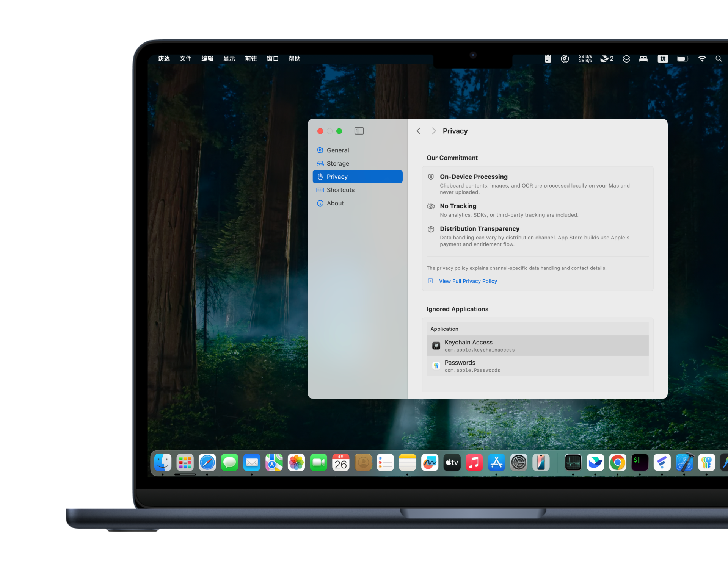The width and height of the screenshot is (728, 582).
Task: Go back using the left chevron
Action: point(419,131)
